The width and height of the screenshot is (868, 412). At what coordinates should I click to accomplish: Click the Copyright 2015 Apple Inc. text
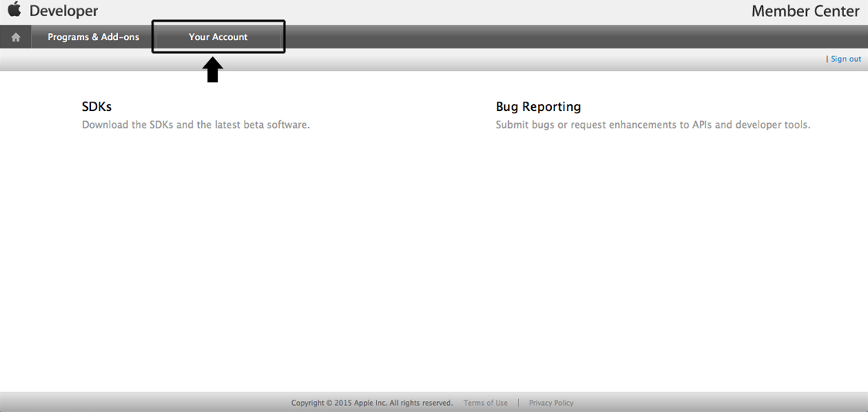pyautogui.click(x=372, y=403)
